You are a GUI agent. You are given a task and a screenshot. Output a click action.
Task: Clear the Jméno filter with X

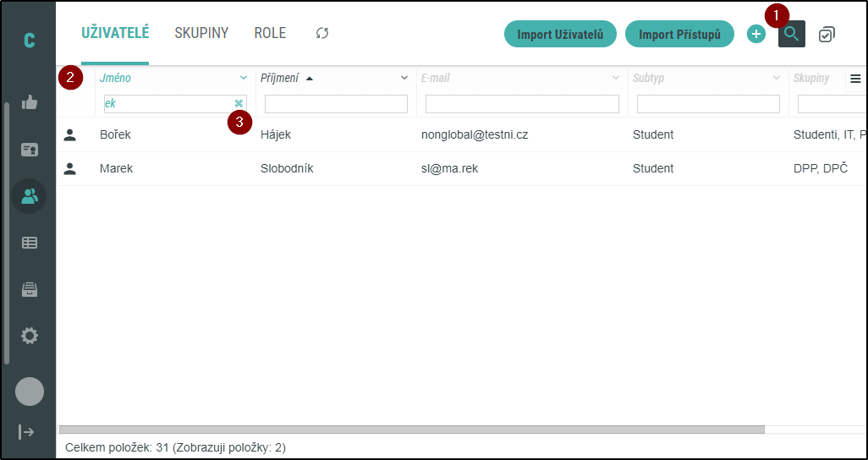point(239,103)
